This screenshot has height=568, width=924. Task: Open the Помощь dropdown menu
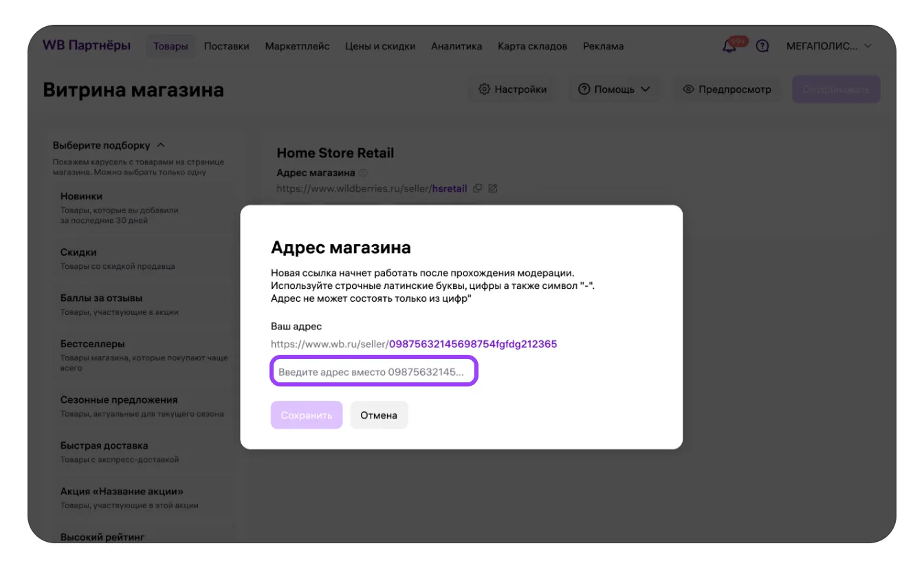[614, 89]
